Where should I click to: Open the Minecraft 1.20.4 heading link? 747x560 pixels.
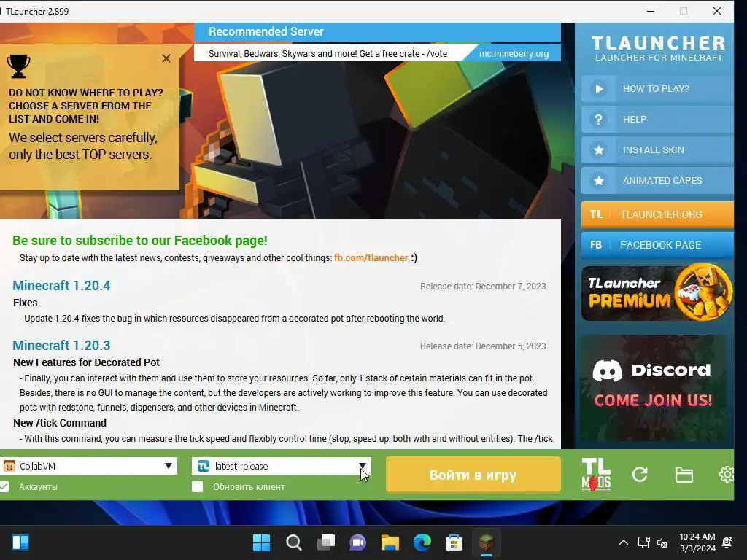(61, 286)
